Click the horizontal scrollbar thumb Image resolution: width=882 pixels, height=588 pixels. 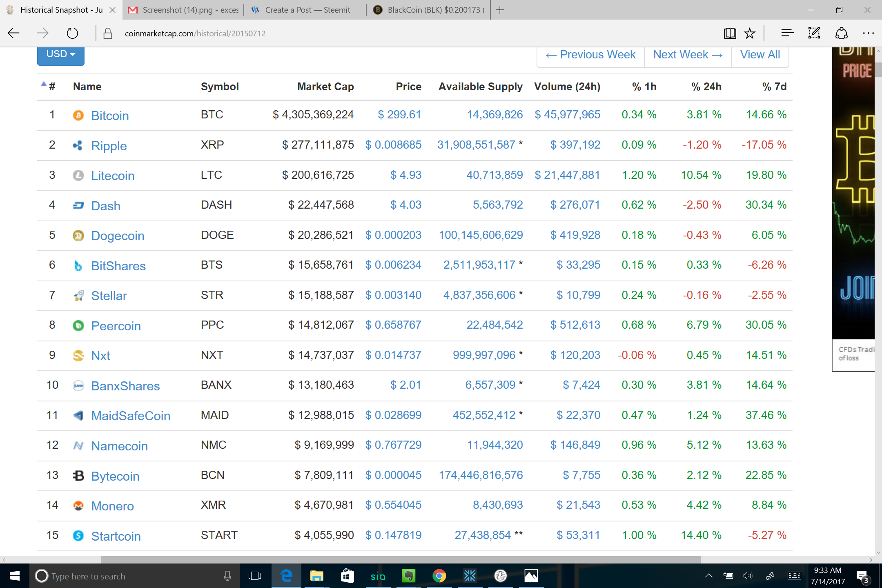(400, 559)
